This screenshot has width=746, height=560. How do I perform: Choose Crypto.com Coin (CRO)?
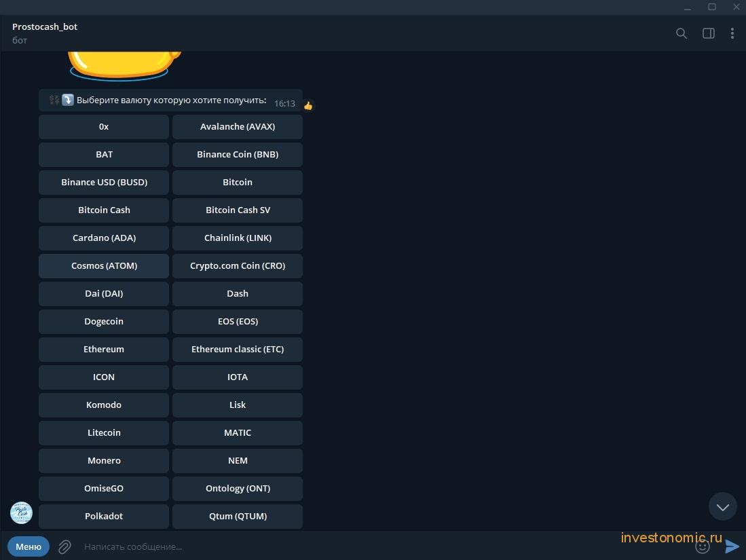[238, 266]
